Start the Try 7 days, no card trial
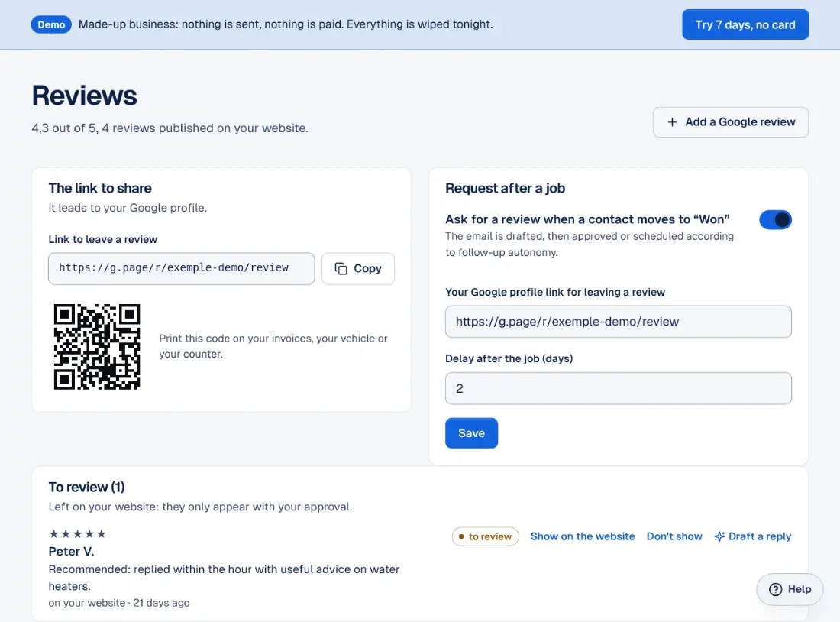Screen dimensions: 840x622 pos(745,24)
